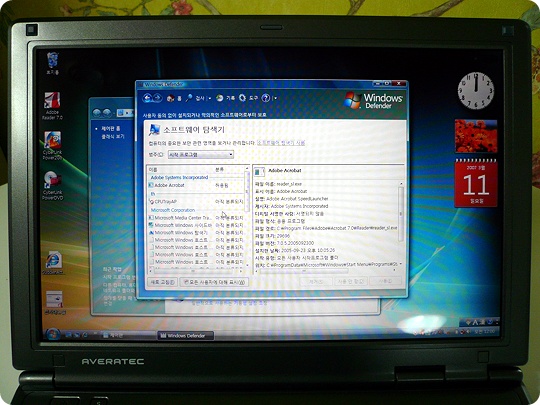This screenshot has height=405, width=540.
Task: Open the 소프트웨어 탐색기 사용 help link
Action: [x=281, y=143]
